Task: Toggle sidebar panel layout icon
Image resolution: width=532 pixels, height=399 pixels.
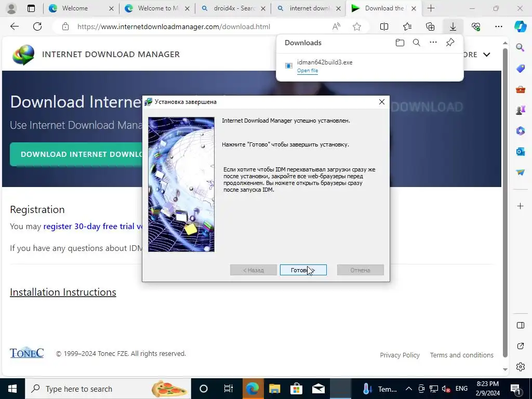Action: [520, 325]
